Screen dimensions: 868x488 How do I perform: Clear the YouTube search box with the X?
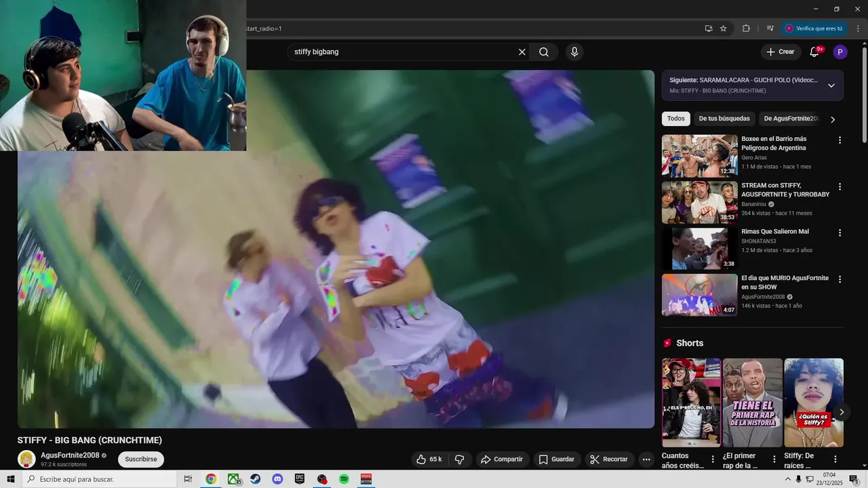coord(522,52)
